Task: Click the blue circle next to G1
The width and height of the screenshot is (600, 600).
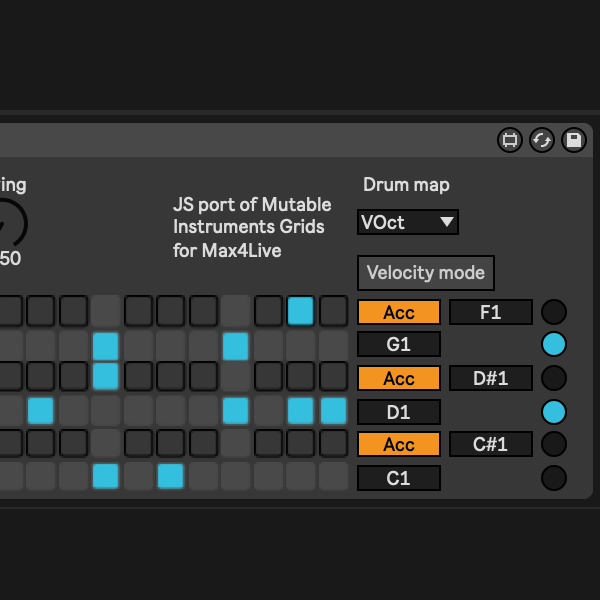Action: 554,345
